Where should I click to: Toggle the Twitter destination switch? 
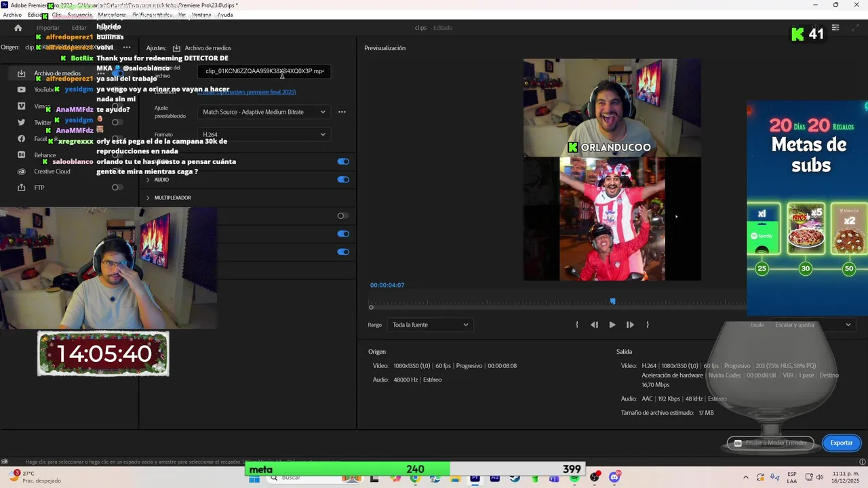click(x=117, y=123)
